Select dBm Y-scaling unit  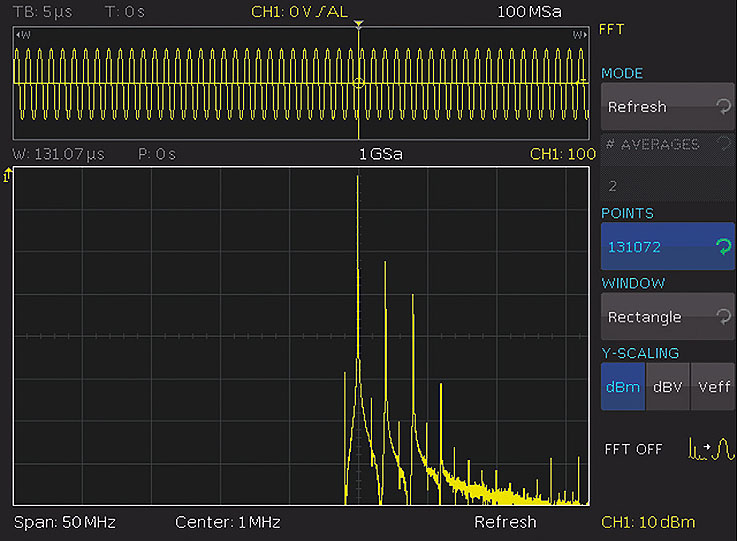[622, 387]
